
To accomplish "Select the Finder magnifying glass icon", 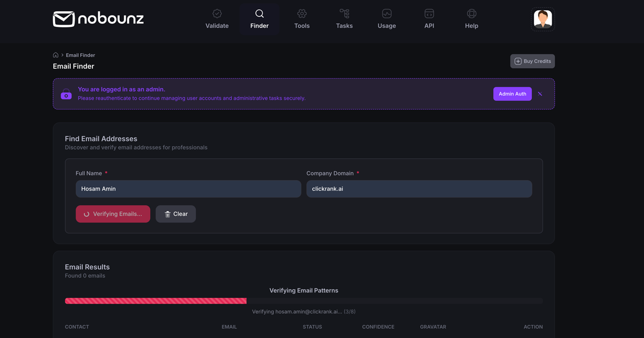I will click(259, 13).
